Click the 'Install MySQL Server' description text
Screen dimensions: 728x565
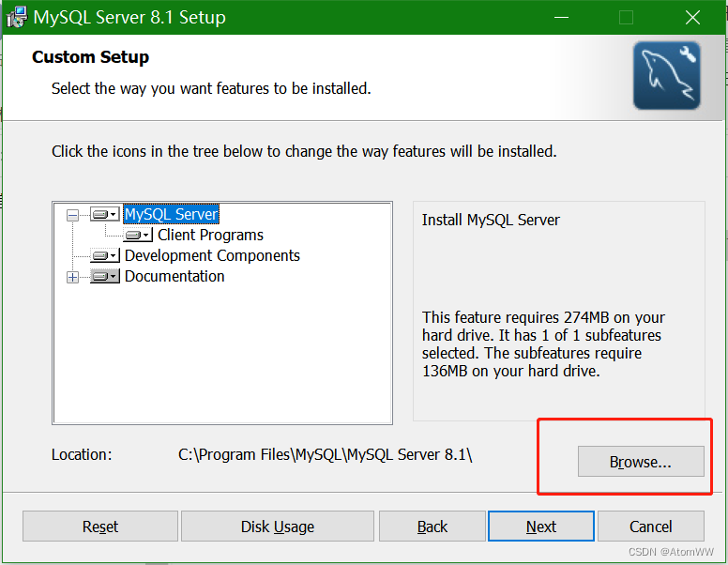[491, 220]
